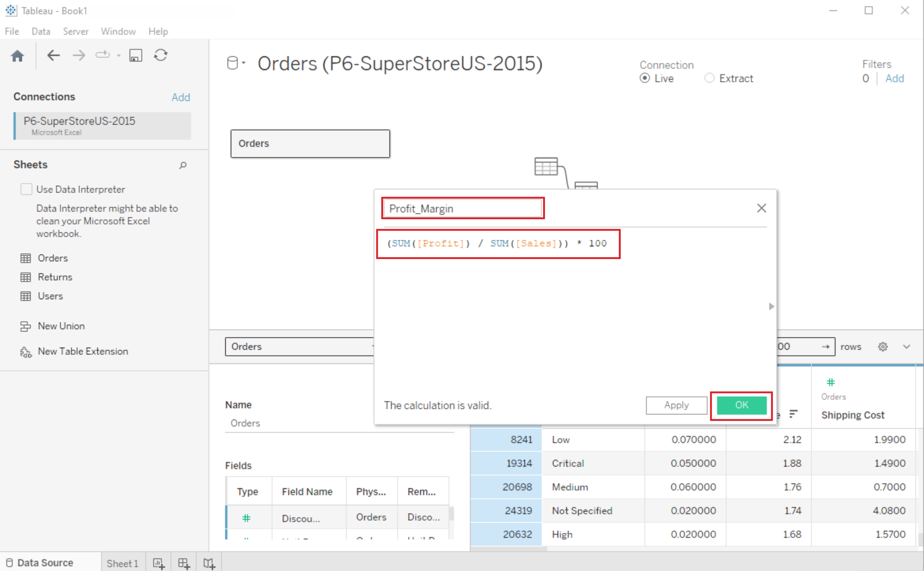The height and width of the screenshot is (571, 924).
Task: Refresh the data source
Action: [x=161, y=55]
